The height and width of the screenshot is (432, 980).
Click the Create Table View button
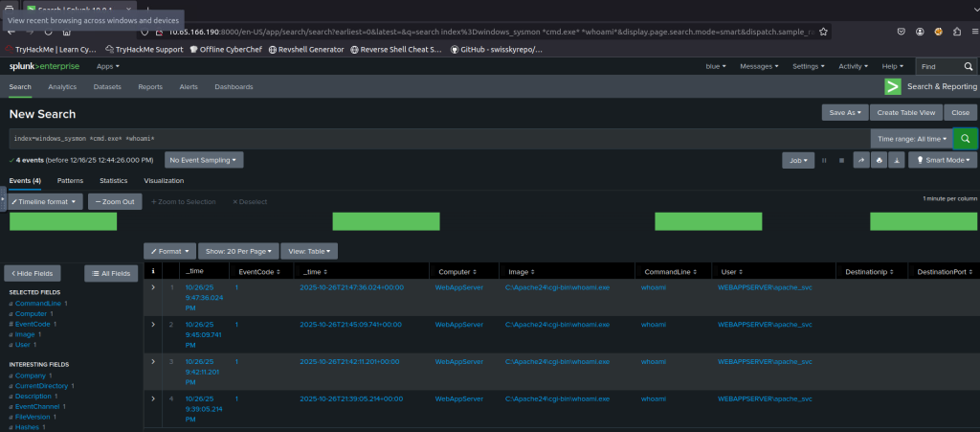pyautogui.click(x=904, y=112)
